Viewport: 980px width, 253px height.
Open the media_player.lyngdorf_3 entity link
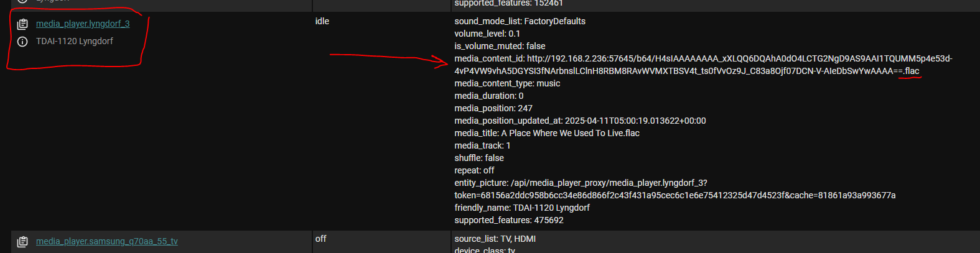83,24
